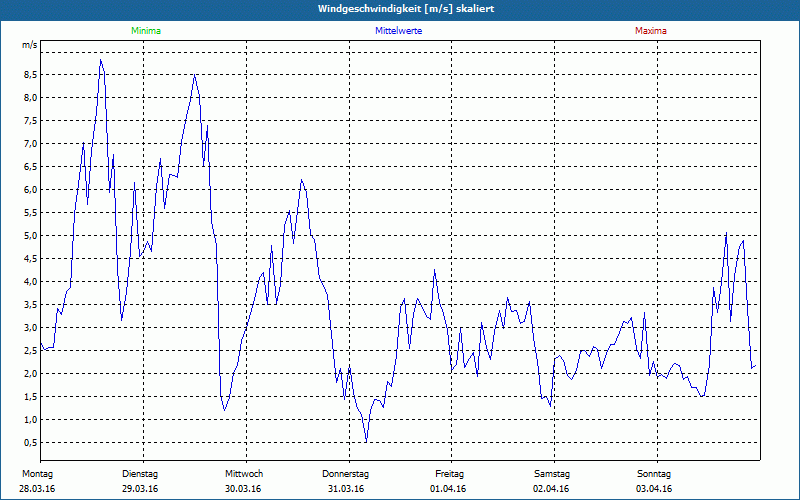Click the Dienstag day label
The height and width of the screenshot is (500, 800).
click(x=140, y=474)
